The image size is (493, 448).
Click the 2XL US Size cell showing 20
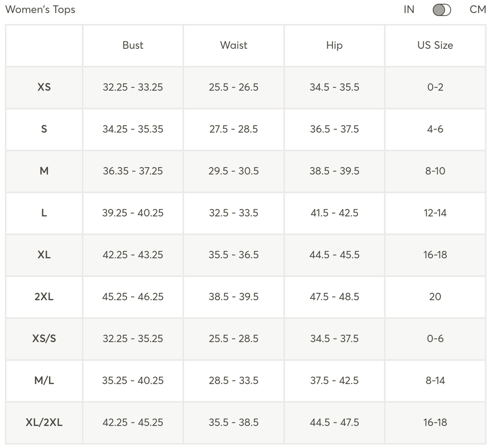click(x=435, y=297)
